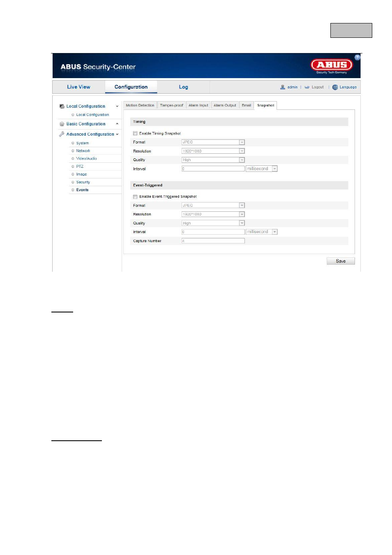Open the Live View tab
Image resolution: width=392 pixels, height=555 pixels.
[x=78, y=87]
